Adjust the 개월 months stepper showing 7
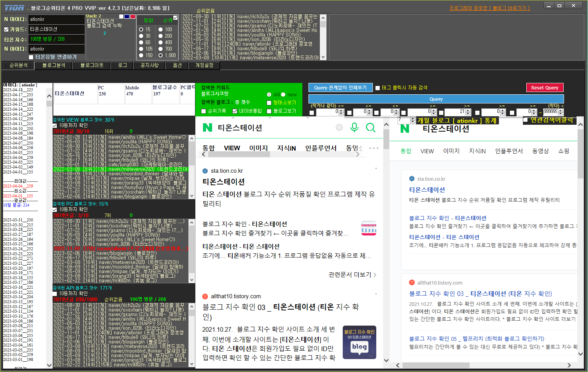The width and height of the screenshot is (588, 372). 413,120
